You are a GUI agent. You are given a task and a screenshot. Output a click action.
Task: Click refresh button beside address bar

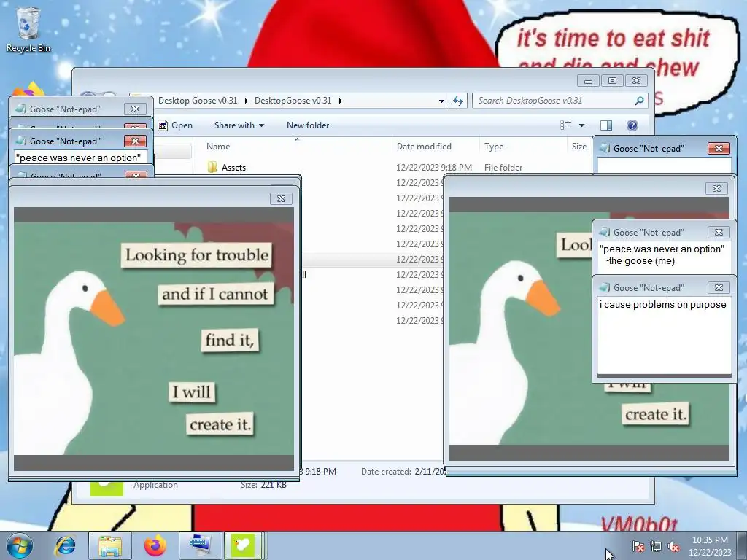pos(458,101)
